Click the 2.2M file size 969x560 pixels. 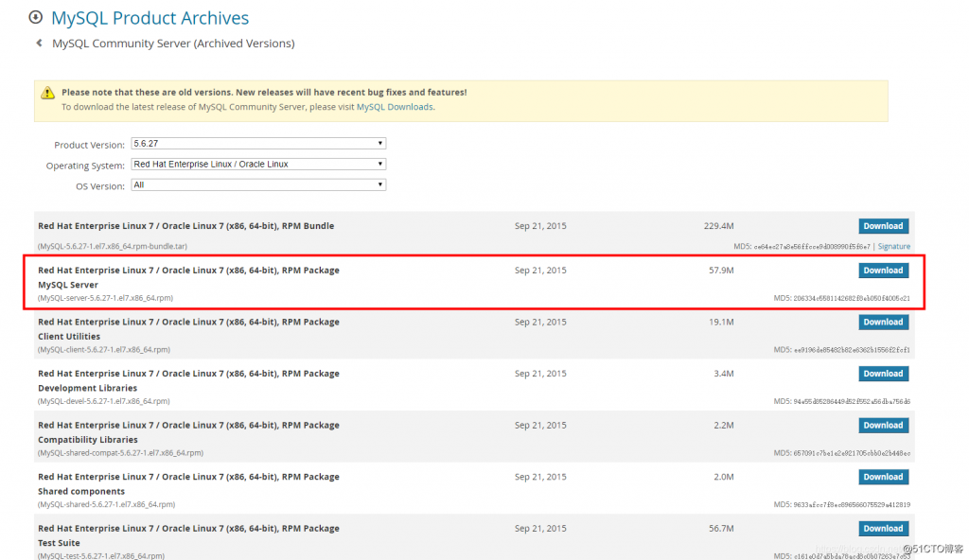(724, 426)
